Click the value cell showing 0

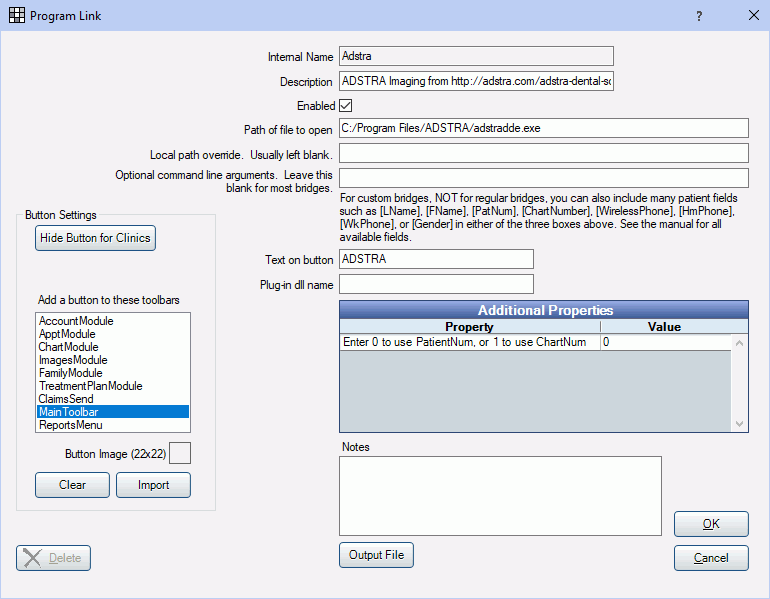665,342
